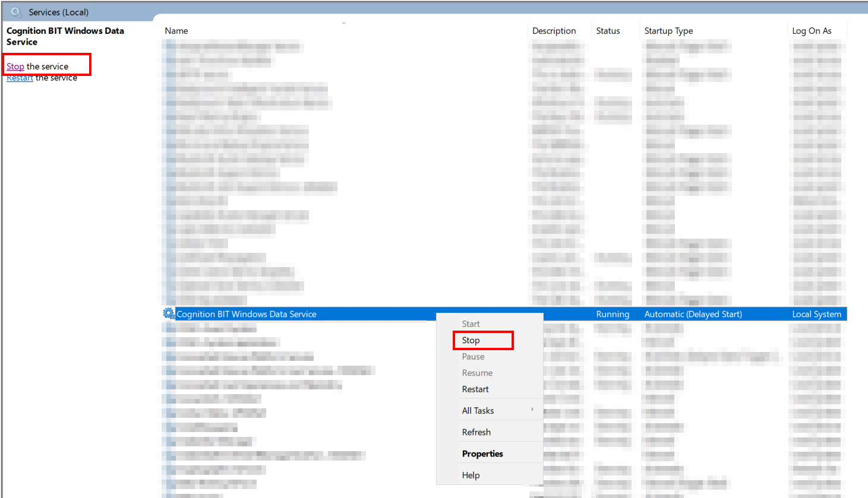868x498 pixels.
Task: Select Refresh in the context menu
Action: click(x=476, y=432)
